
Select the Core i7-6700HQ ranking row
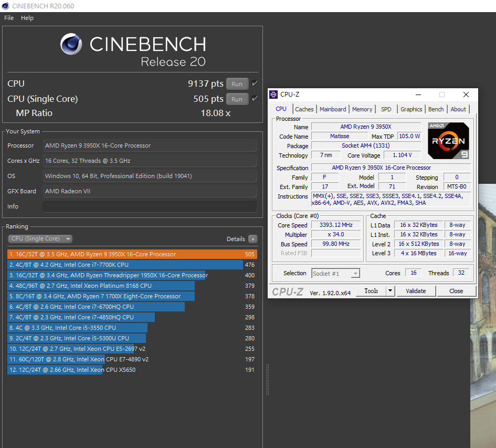pos(132,307)
